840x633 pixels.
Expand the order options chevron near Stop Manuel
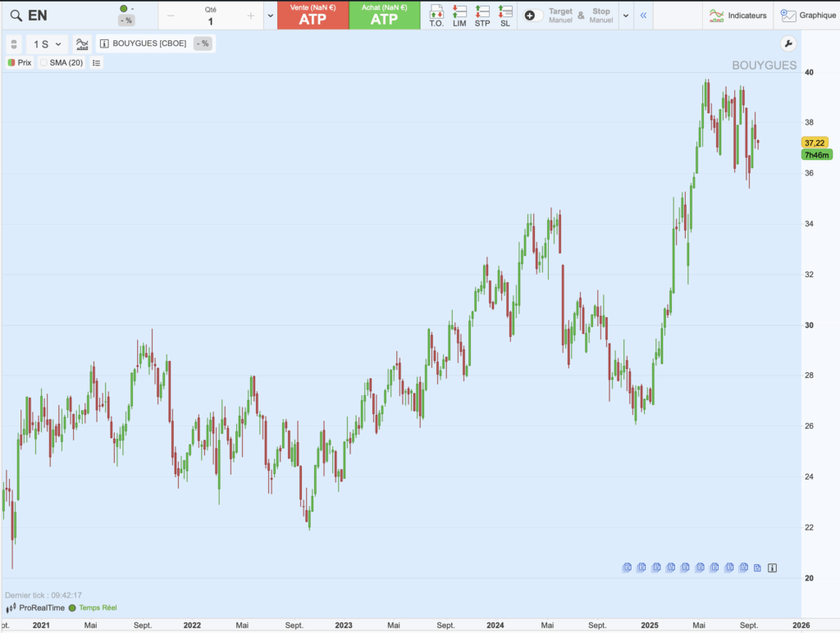[625, 15]
